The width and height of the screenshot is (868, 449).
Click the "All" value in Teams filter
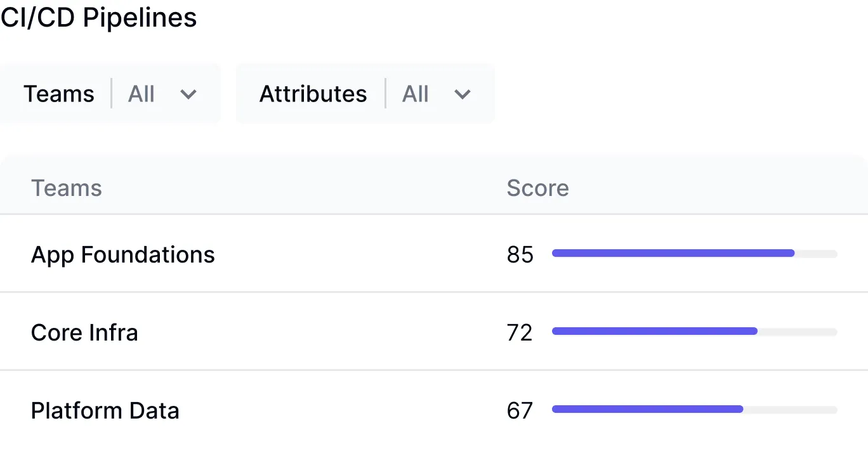pos(141,94)
